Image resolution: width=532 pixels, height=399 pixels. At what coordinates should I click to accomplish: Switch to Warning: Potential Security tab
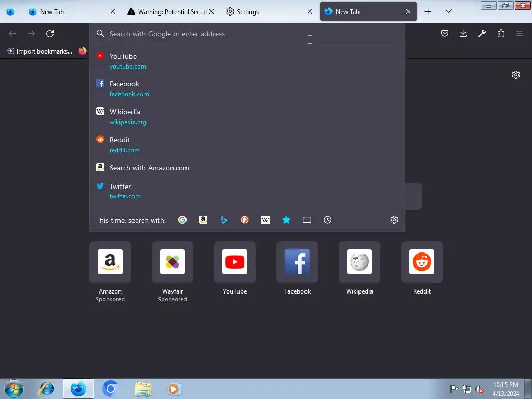[x=170, y=11]
